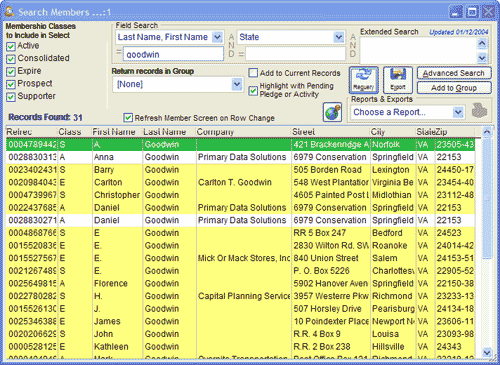Select the Anna first name cell
500x365 pixels.
[x=117, y=157]
